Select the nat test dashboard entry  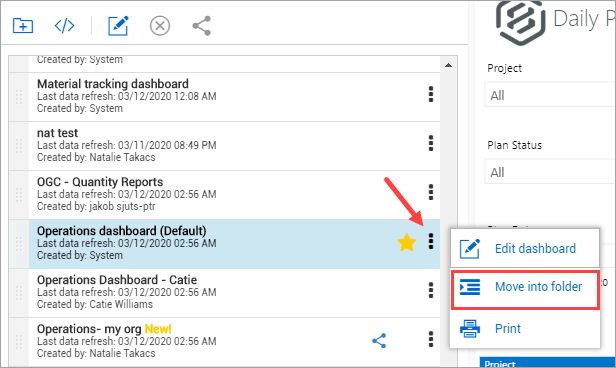click(x=224, y=146)
